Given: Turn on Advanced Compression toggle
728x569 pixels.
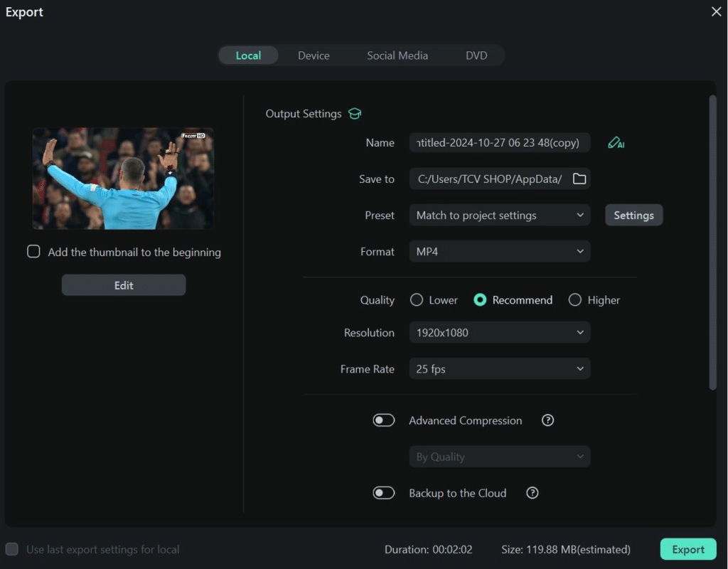Looking at the screenshot, I should 384,420.
